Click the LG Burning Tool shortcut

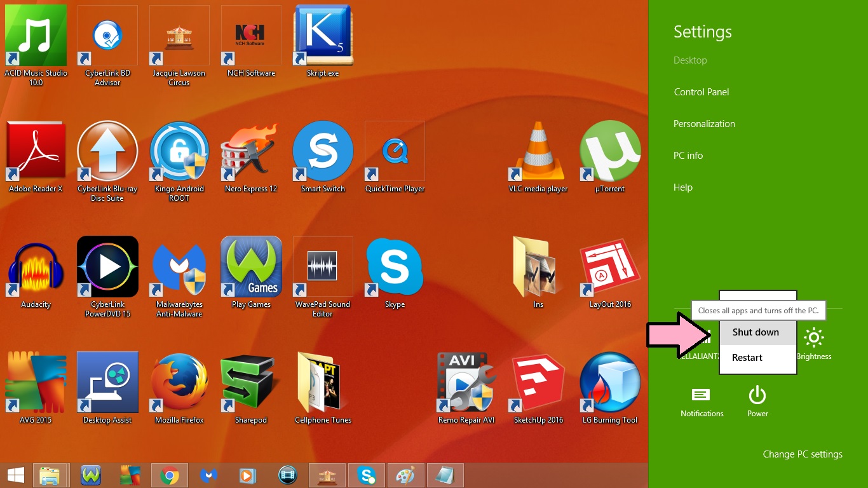click(x=610, y=388)
